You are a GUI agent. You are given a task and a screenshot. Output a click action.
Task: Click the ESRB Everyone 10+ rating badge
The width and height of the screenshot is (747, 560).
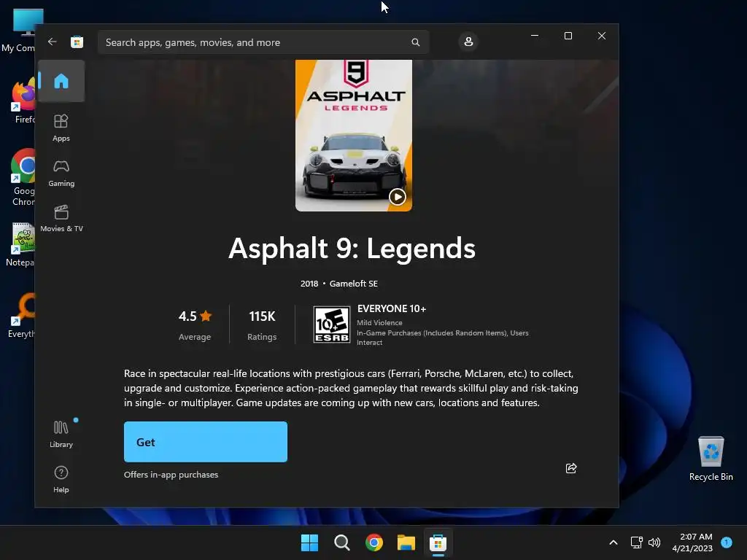[332, 324]
